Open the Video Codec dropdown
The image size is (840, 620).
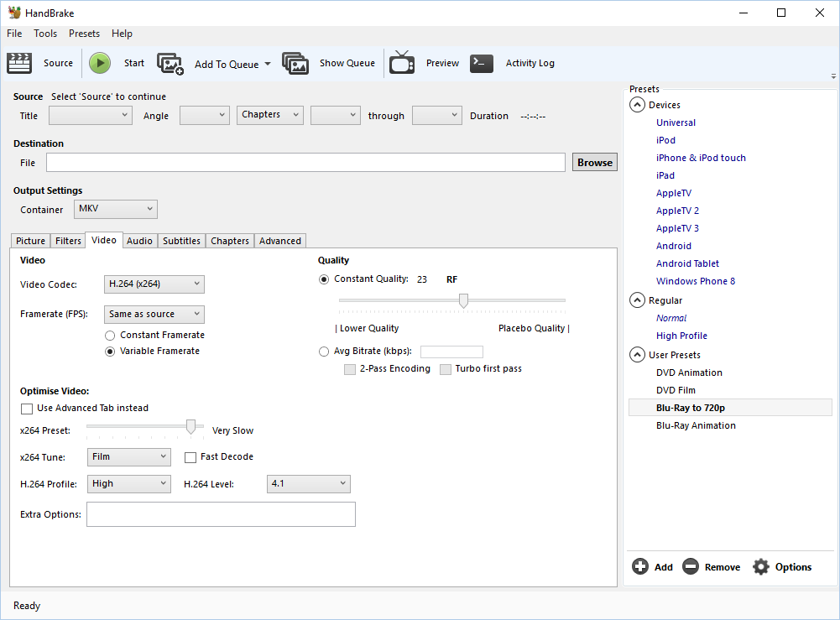coord(154,284)
